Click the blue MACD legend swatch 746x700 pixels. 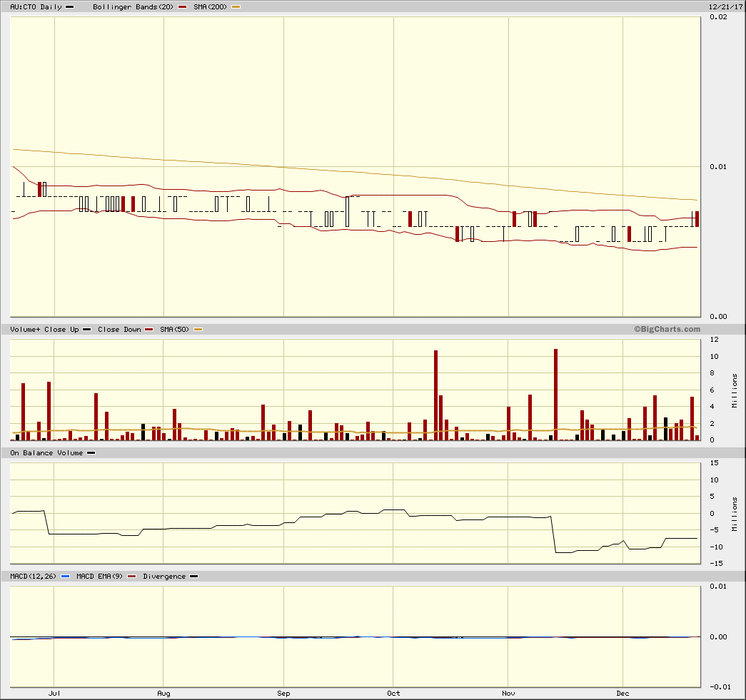(66, 577)
